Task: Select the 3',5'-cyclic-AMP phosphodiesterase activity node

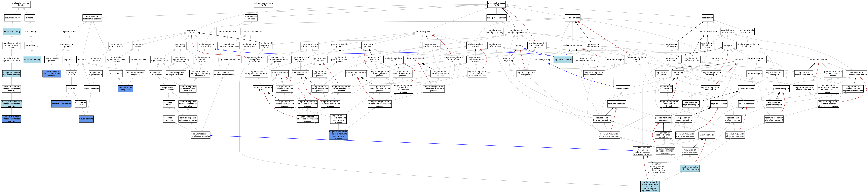Action: tap(11, 119)
